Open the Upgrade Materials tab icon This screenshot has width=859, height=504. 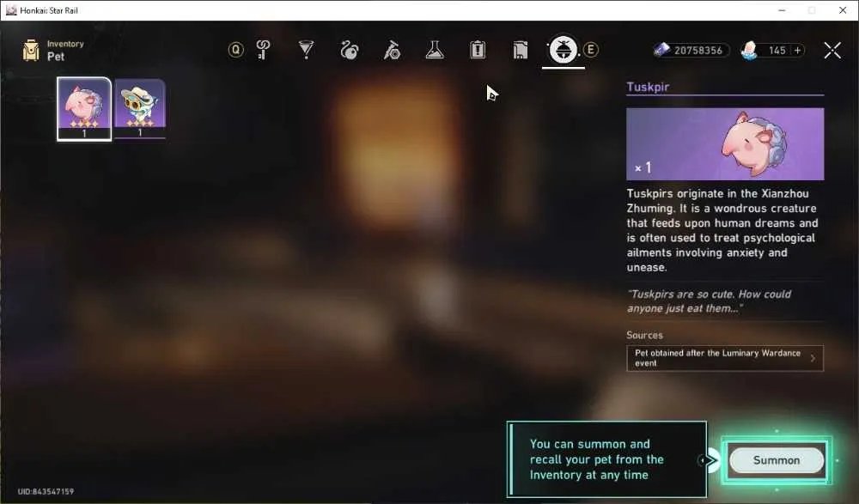263,50
